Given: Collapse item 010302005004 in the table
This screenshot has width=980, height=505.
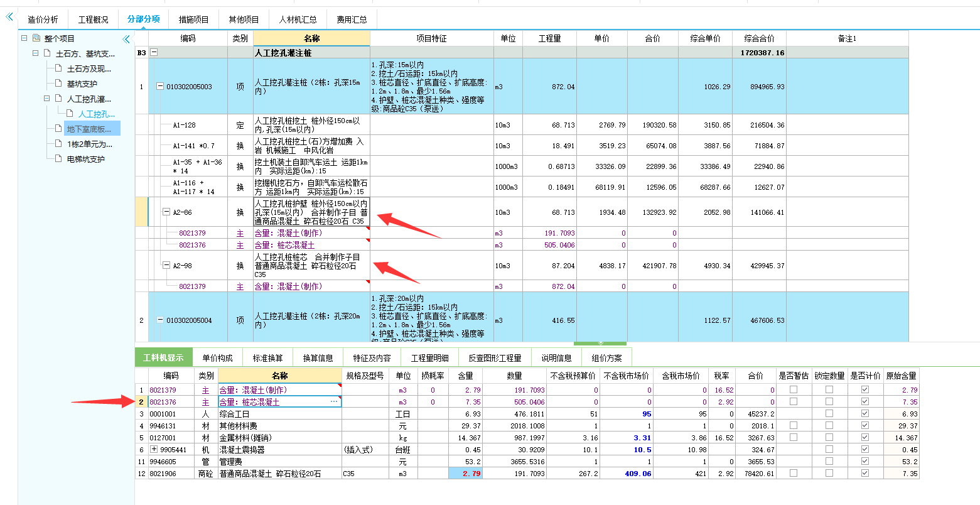Looking at the screenshot, I should (x=160, y=320).
